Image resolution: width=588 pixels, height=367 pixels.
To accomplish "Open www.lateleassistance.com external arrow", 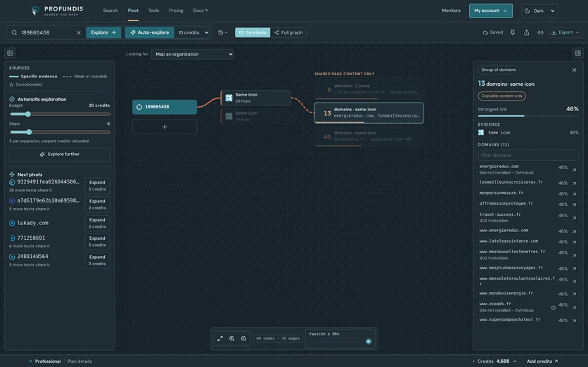I will tap(574, 242).
